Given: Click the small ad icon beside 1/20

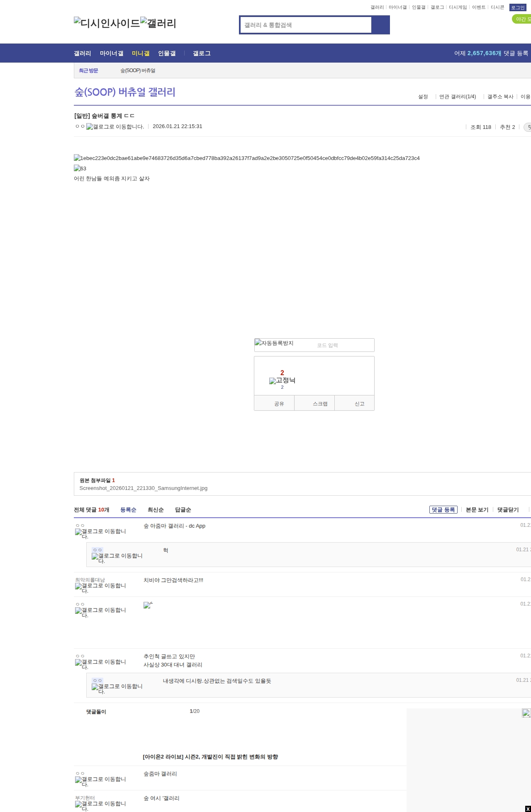Looking at the screenshot, I should coord(526,713).
